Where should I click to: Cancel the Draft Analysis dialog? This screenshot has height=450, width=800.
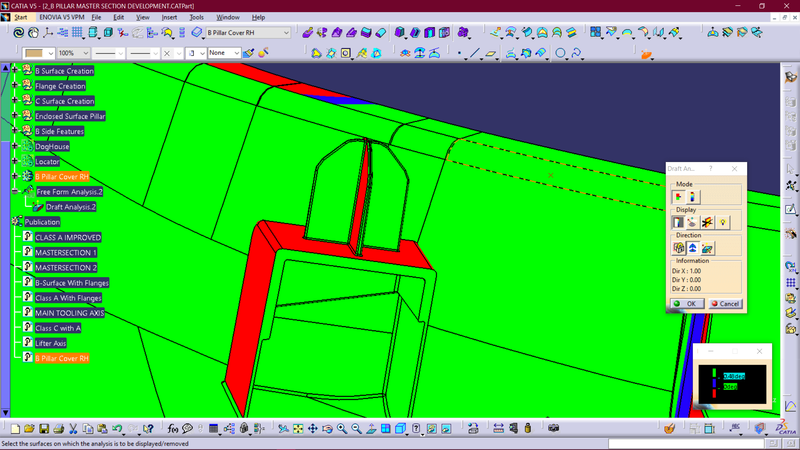pyautogui.click(x=726, y=304)
